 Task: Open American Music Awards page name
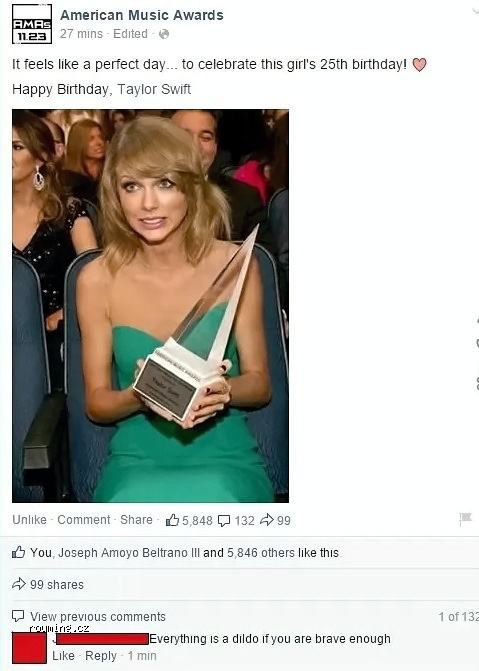point(142,15)
